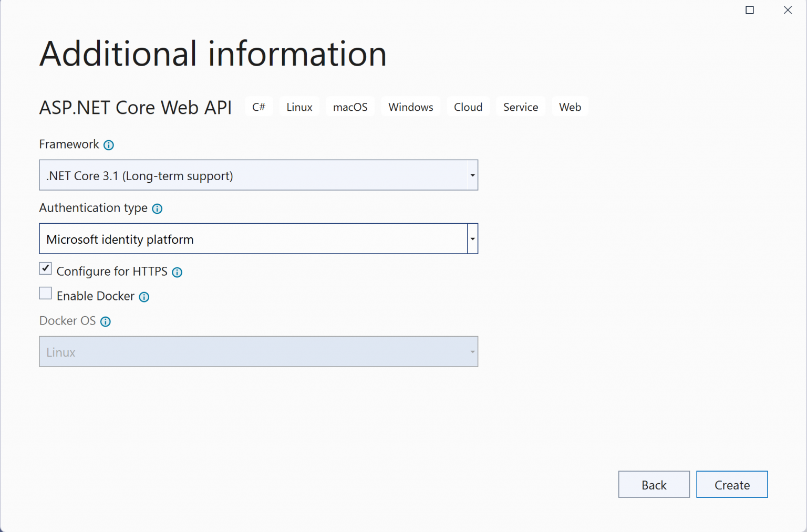Click the Web tag
Screen dimensions: 807x532
coord(570,107)
